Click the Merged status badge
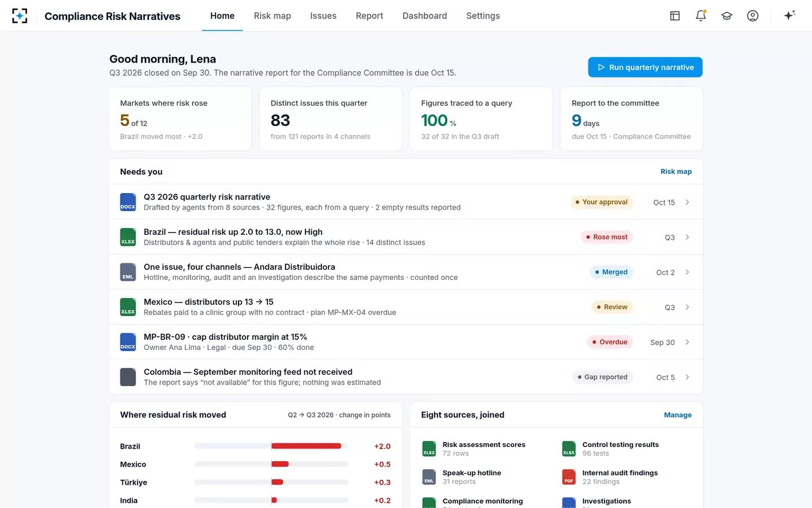This screenshot has width=812, height=508. click(611, 272)
